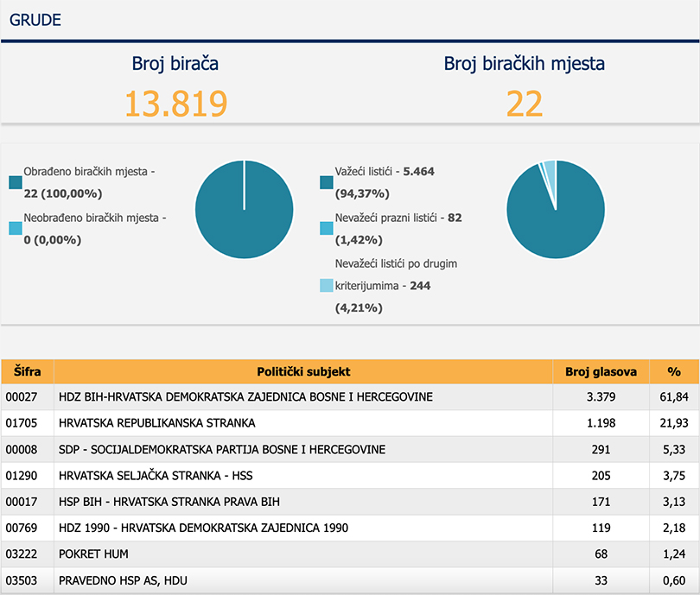Select the 'GRUDE' heading
Image resolution: width=700 pixels, height=595 pixels.
(x=35, y=20)
